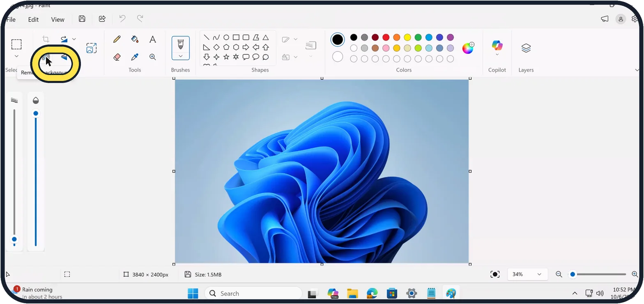Viewport: 644px width, 304px height.
Task: Zoom out with the minus magnifier
Action: (x=559, y=274)
